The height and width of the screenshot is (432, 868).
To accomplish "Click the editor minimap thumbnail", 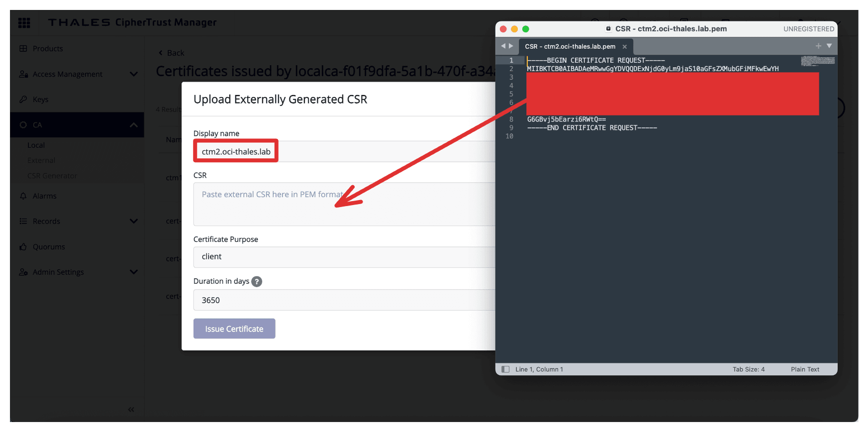I will pos(818,61).
